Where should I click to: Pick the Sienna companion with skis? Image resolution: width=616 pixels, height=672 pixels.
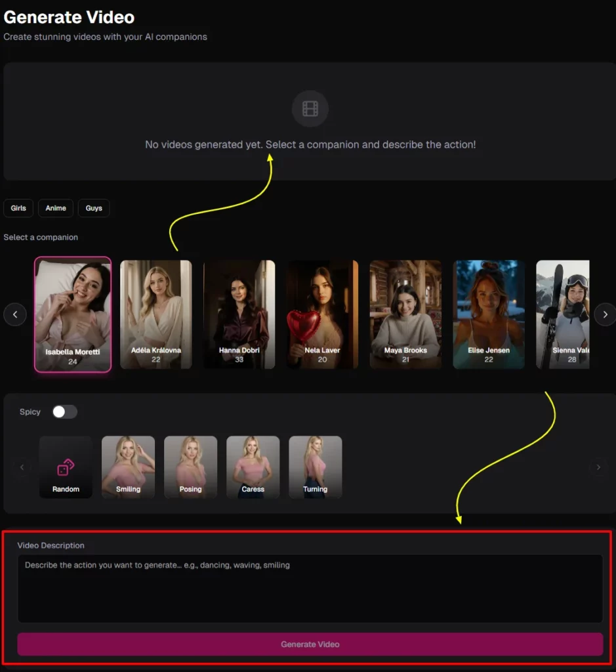pyautogui.click(x=563, y=314)
